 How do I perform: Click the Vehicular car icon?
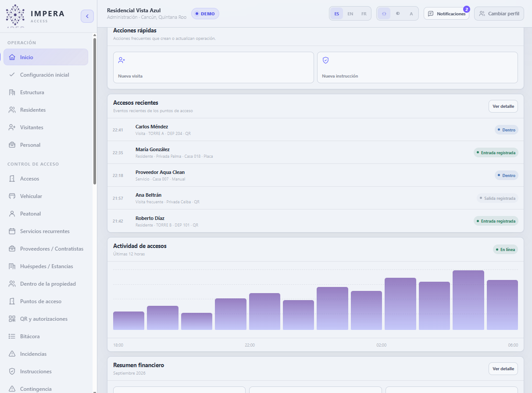coord(12,196)
